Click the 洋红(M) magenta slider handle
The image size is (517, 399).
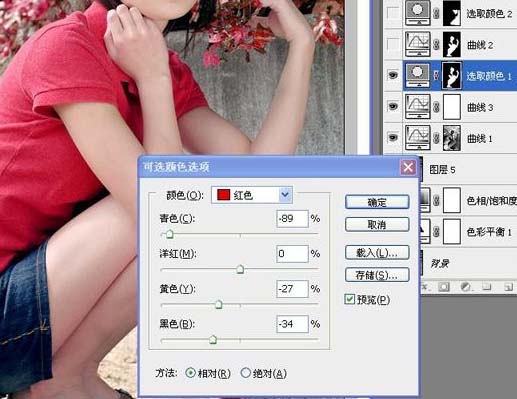pos(240,269)
